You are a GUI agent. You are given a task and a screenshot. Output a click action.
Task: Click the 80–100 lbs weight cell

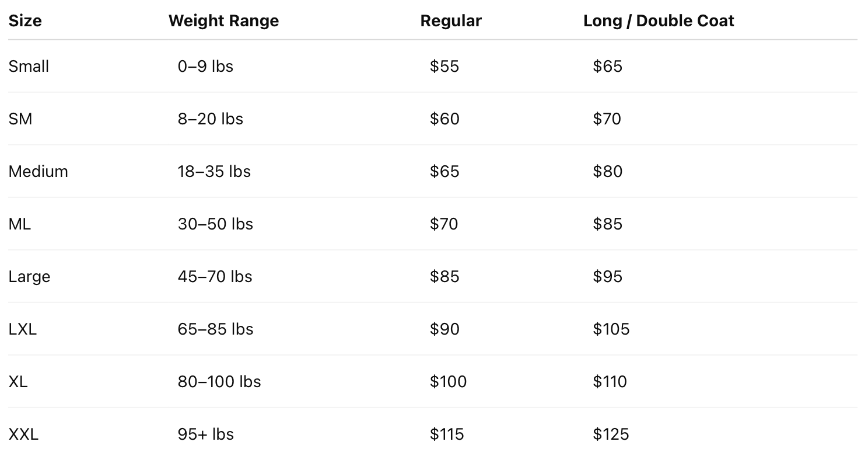219,382
